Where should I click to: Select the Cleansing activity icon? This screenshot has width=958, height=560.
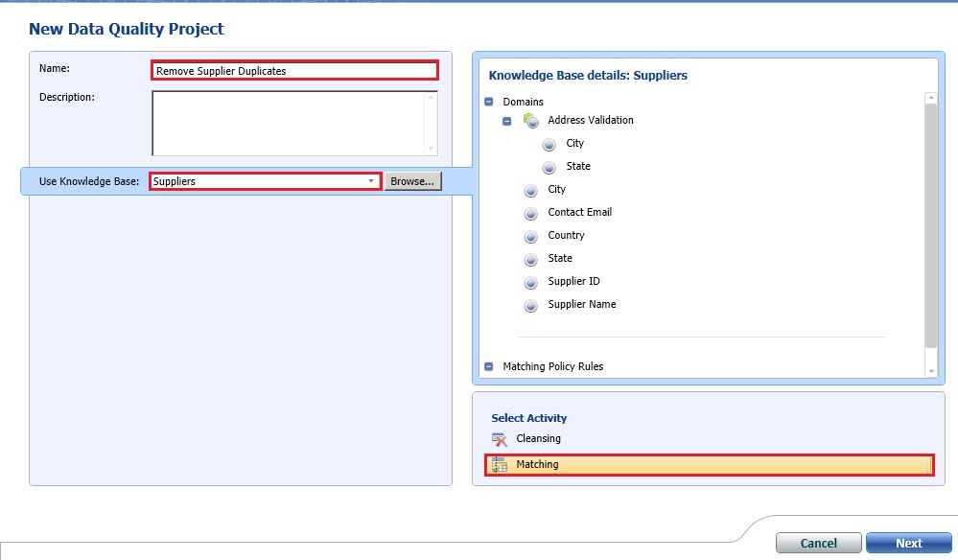tap(499, 439)
